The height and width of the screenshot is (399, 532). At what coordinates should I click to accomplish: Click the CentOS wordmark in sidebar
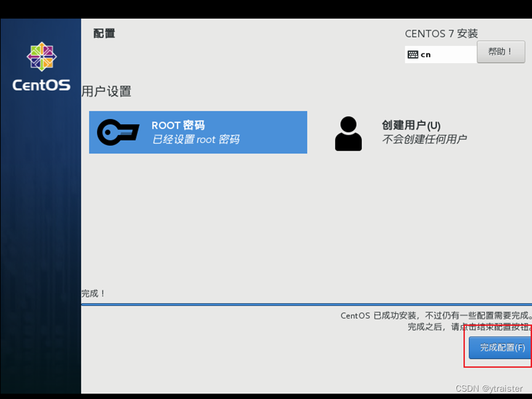[41, 85]
